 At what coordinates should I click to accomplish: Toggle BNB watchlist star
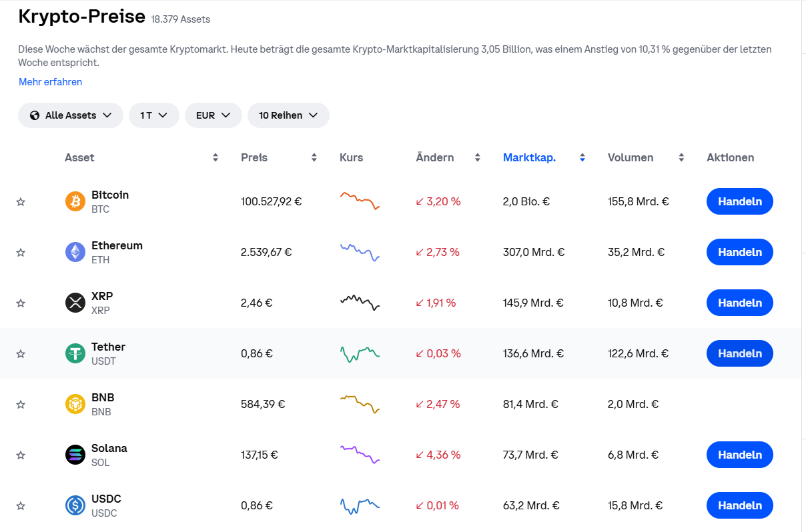(x=21, y=405)
